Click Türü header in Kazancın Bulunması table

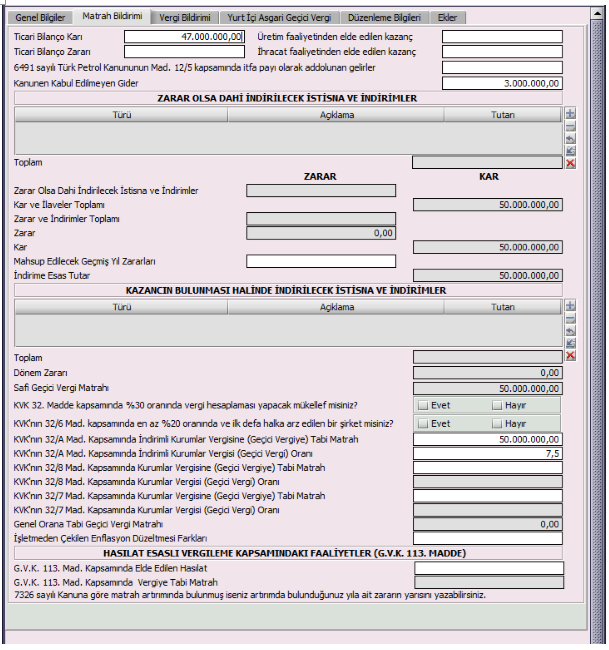(121, 307)
